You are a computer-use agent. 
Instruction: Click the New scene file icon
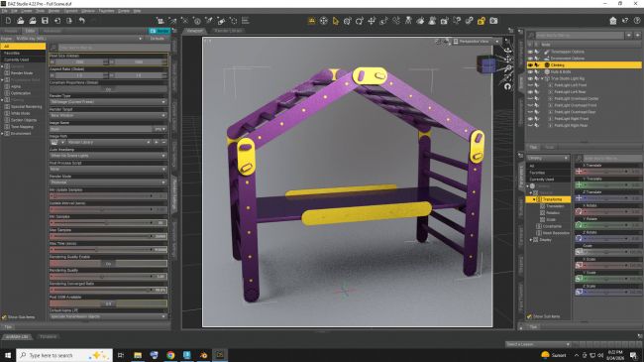tap(8, 21)
